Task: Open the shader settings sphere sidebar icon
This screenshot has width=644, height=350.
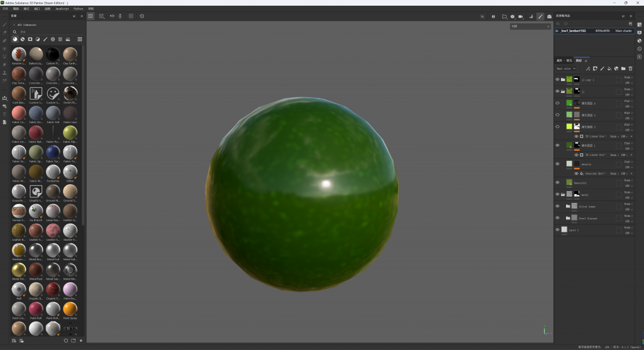Action: [x=640, y=41]
